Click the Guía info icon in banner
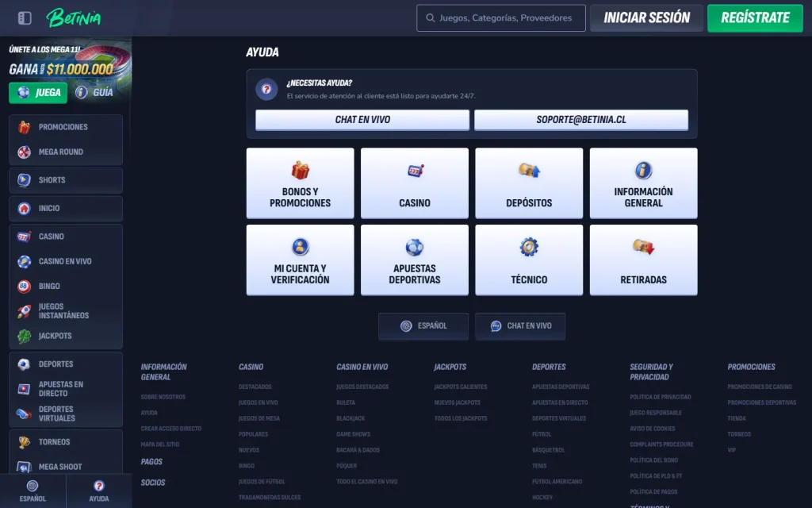 (x=82, y=92)
